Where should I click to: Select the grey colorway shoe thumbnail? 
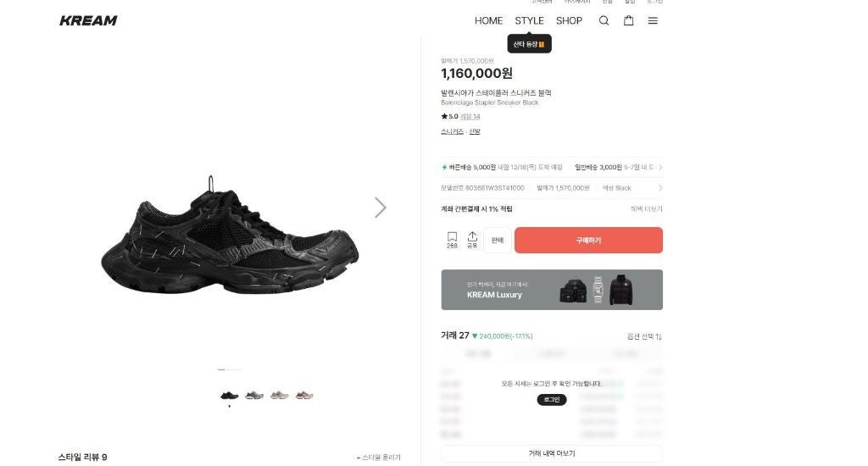[254, 395]
